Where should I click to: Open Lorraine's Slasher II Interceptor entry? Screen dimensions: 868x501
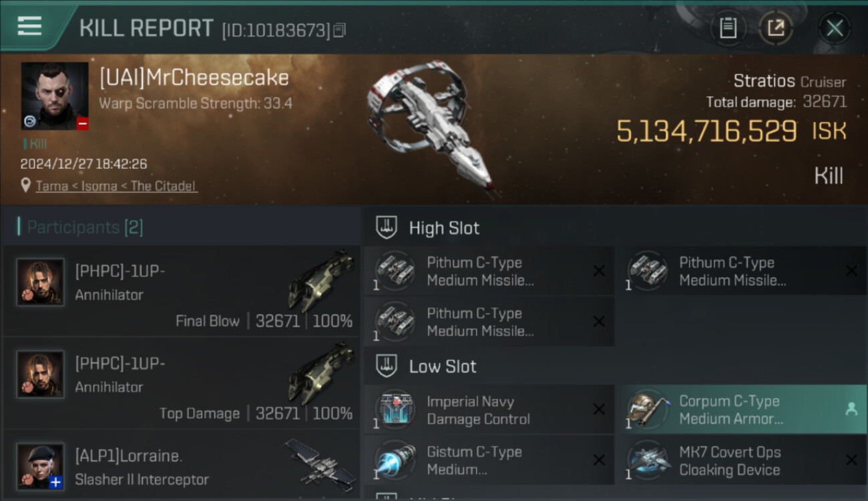pos(182,465)
